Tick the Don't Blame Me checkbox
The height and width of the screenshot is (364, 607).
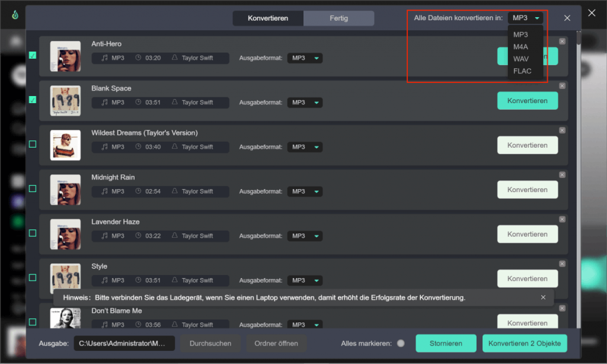point(33,322)
